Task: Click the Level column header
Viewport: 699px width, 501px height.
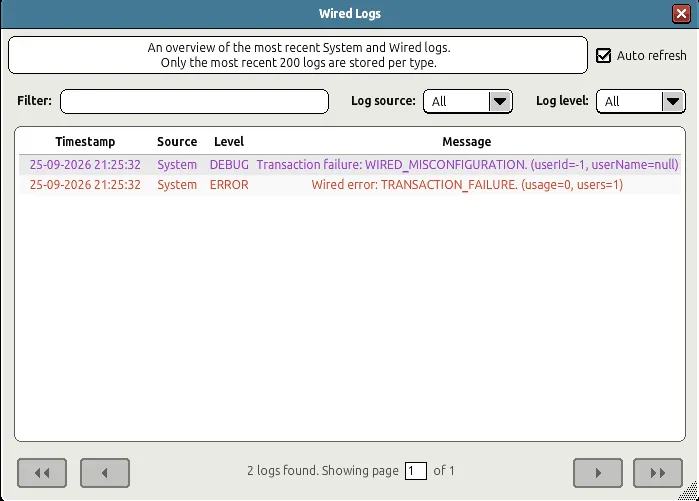Action: click(x=229, y=142)
